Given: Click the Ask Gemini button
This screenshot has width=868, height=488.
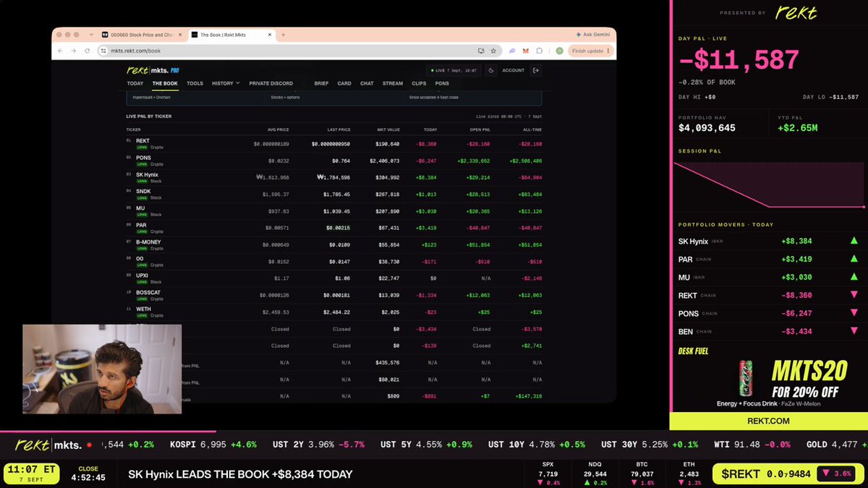Looking at the screenshot, I should tap(594, 35).
